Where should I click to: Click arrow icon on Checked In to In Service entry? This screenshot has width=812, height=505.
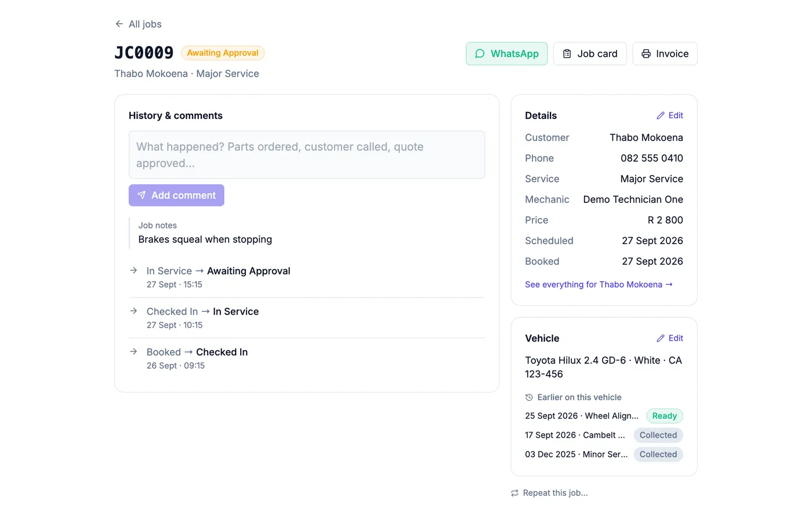[133, 311]
